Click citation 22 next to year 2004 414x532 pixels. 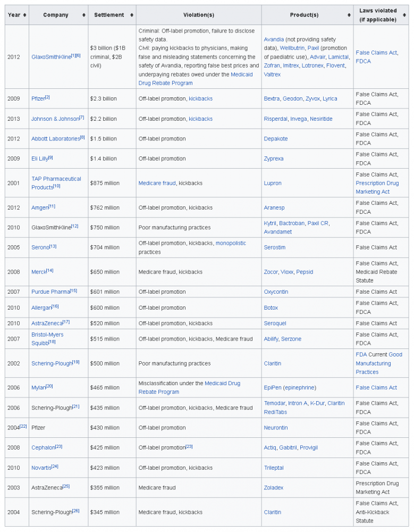click(23, 427)
